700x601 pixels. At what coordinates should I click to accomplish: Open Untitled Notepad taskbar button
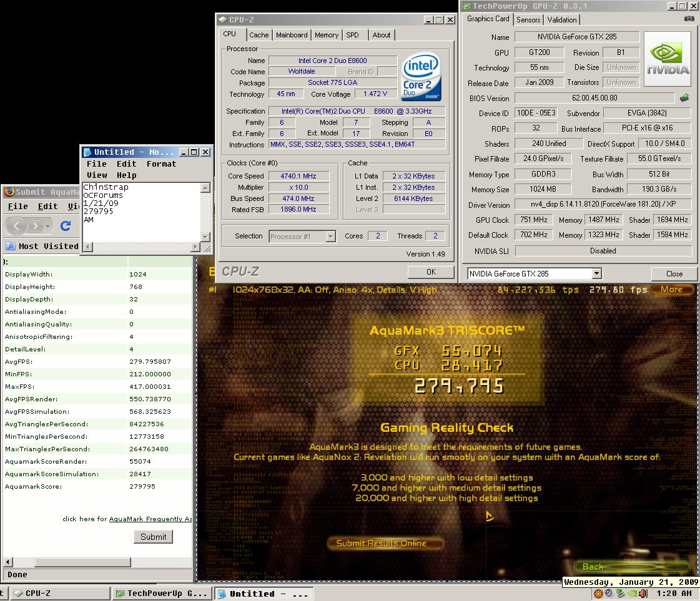click(264, 594)
